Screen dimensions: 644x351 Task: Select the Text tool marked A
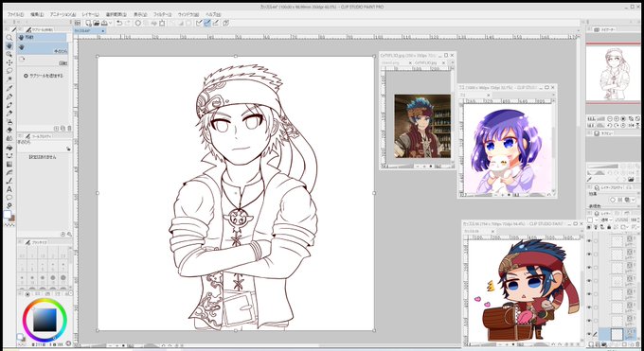point(9,189)
